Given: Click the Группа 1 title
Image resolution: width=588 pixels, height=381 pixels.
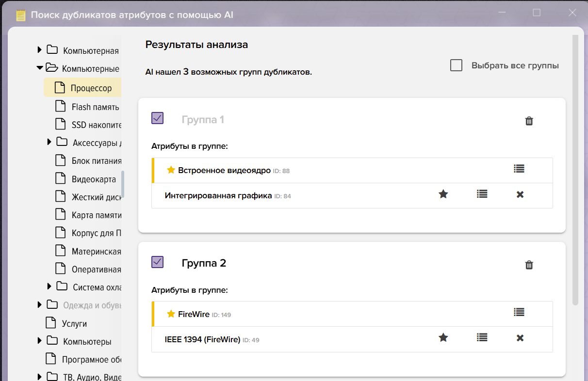Looking at the screenshot, I should point(203,120).
